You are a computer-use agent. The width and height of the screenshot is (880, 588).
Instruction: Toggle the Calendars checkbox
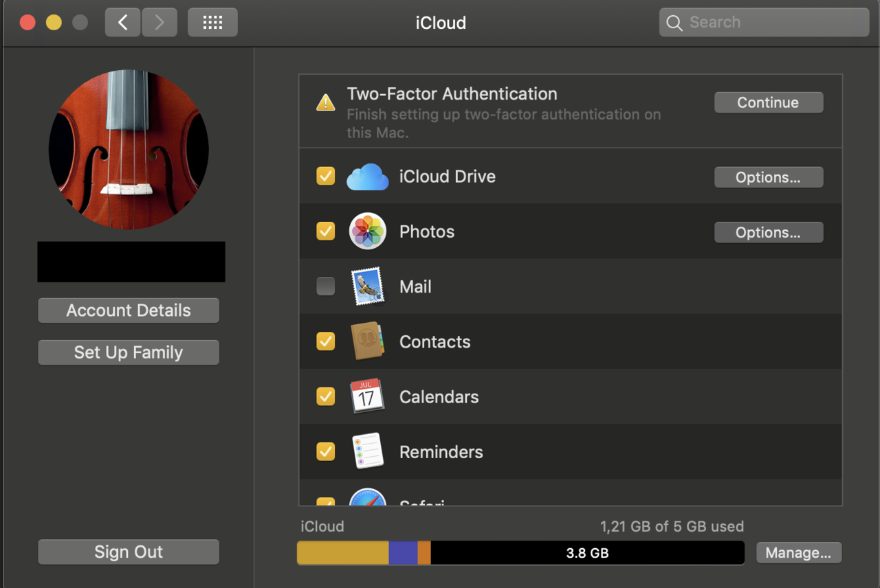coord(326,396)
